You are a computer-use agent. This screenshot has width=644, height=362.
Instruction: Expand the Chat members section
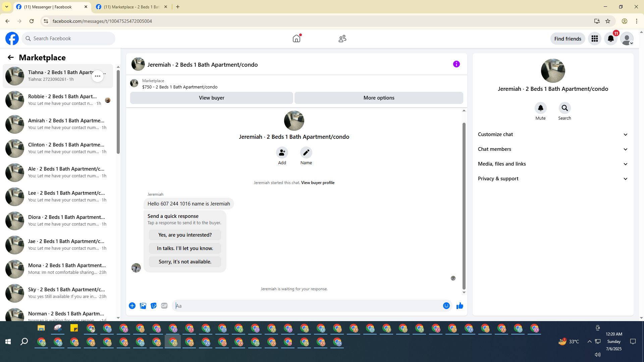click(x=552, y=149)
